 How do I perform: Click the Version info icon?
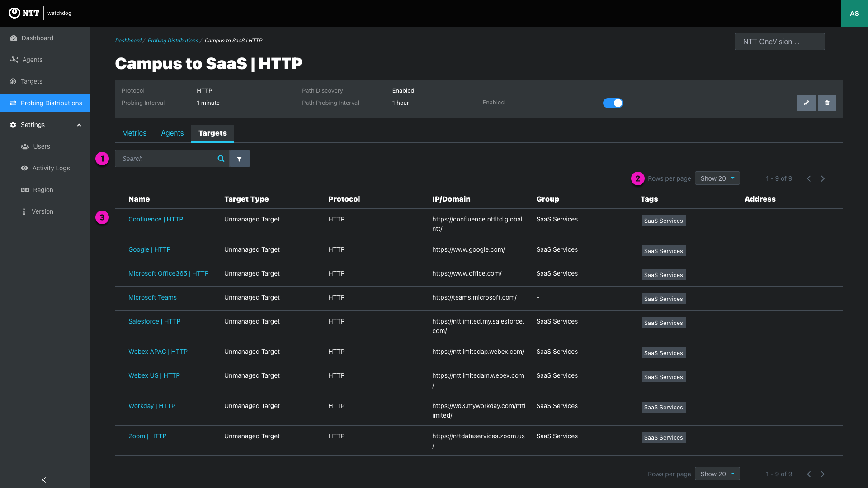tap(24, 211)
